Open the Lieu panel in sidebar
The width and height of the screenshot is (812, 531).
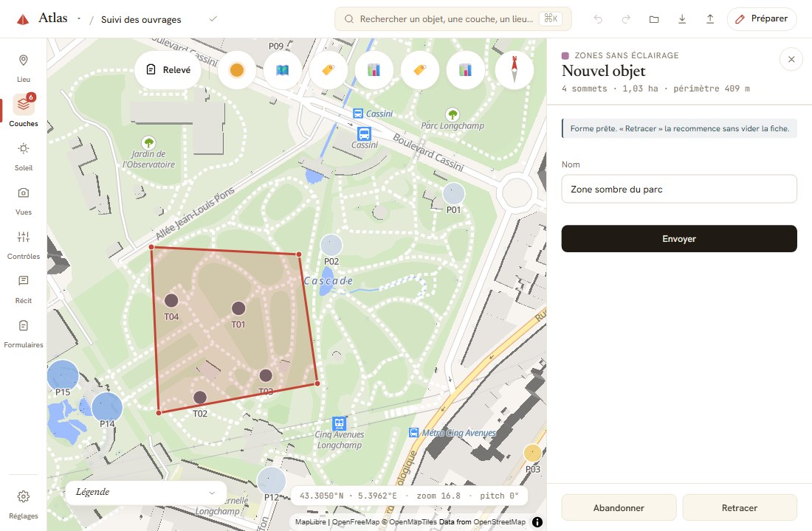point(24,68)
